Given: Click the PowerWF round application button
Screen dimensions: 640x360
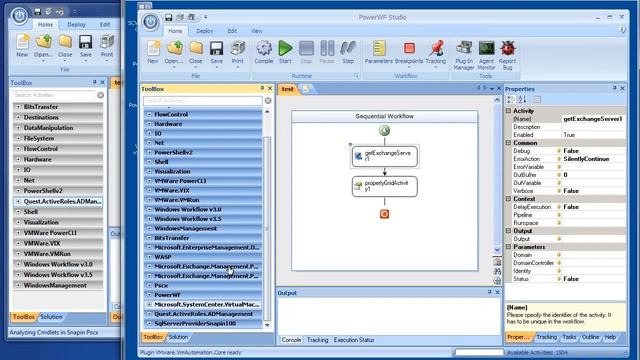Looking at the screenshot, I should point(150,22).
